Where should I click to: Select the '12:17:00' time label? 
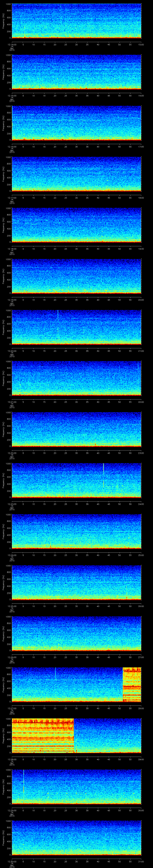click(12, 197)
